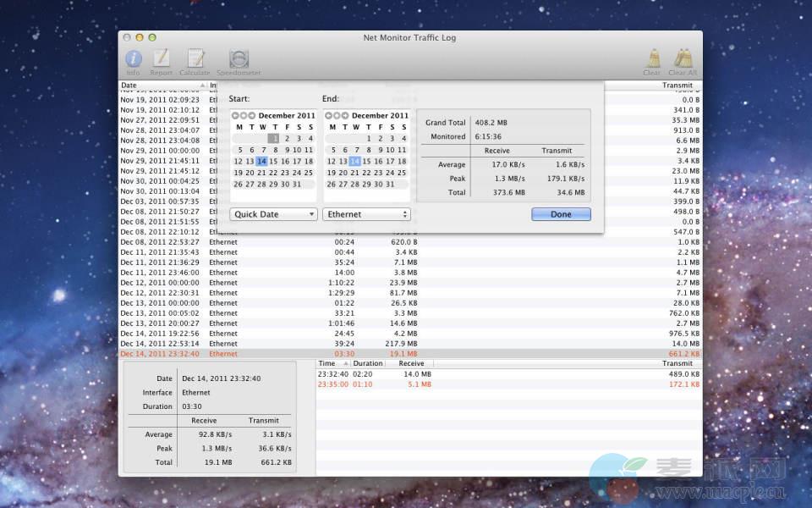Open the Speedometer toolbar icon

click(x=239, y=59)
